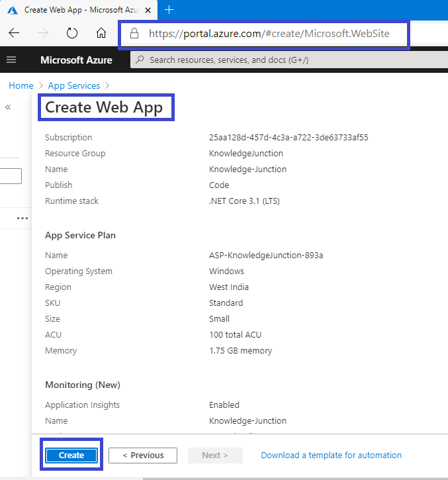Open App Services breadcrumb link
This screenshot has width=448, height=480.
coord(74,85)
